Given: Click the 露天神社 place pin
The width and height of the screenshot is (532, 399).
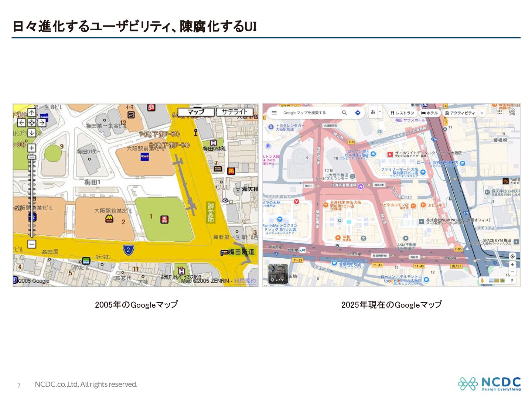Looking at the screenshot, I should click(487, 192).
